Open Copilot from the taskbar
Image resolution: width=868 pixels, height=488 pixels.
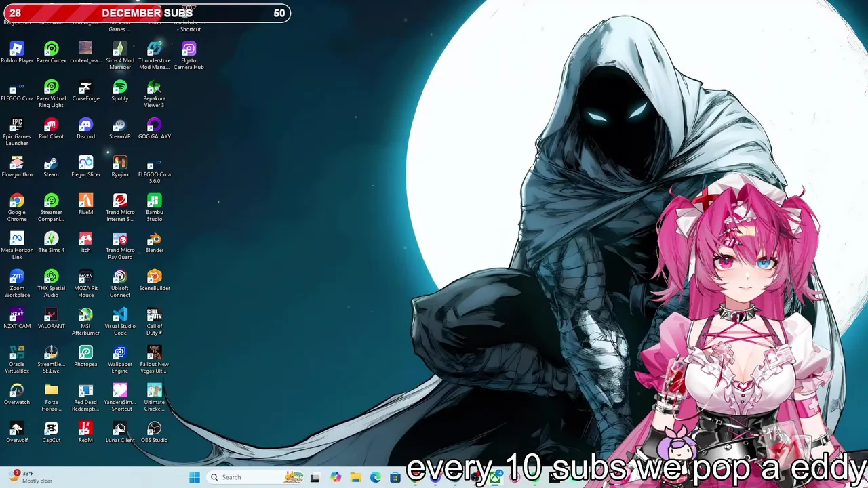pyautogui.click(x=336, y=477)
